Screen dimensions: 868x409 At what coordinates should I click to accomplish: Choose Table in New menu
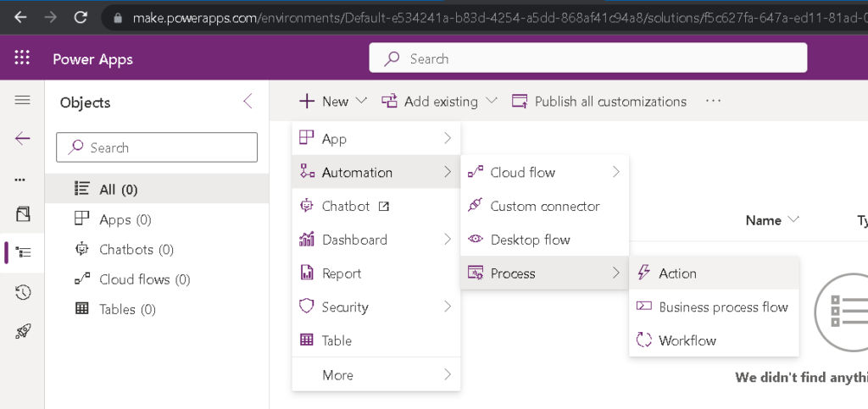click(x=376, y=340)
